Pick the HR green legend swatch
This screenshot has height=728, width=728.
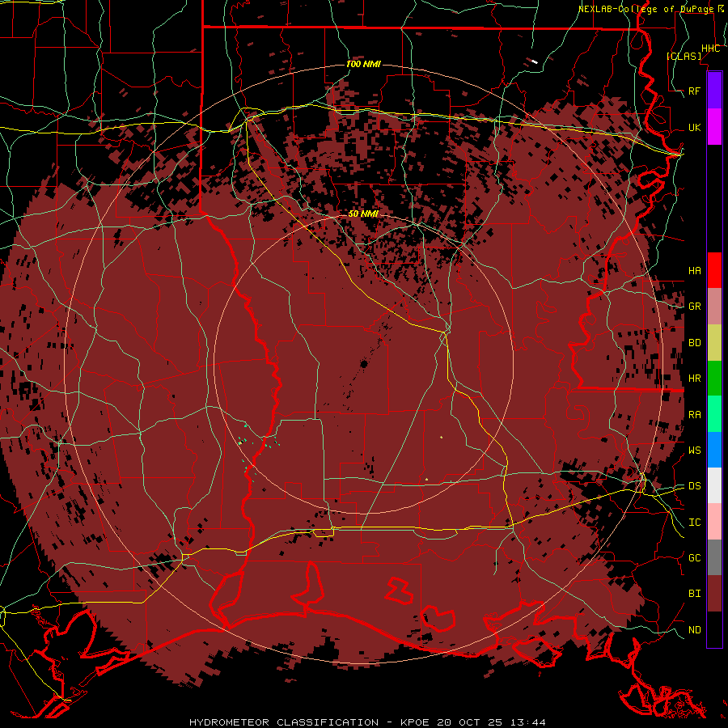714,379
